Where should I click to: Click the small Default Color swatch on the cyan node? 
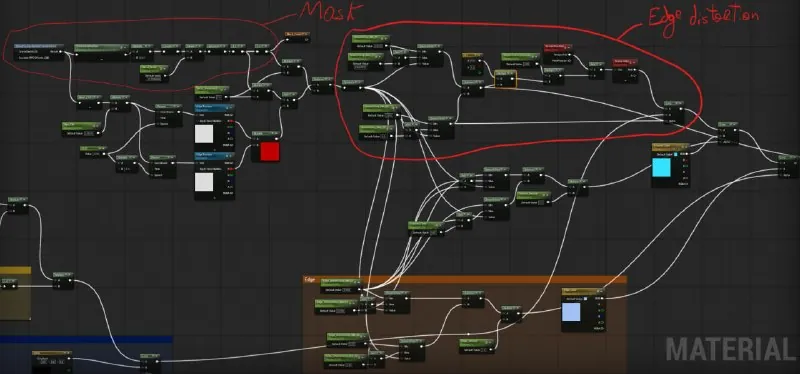tap(676, 154)
